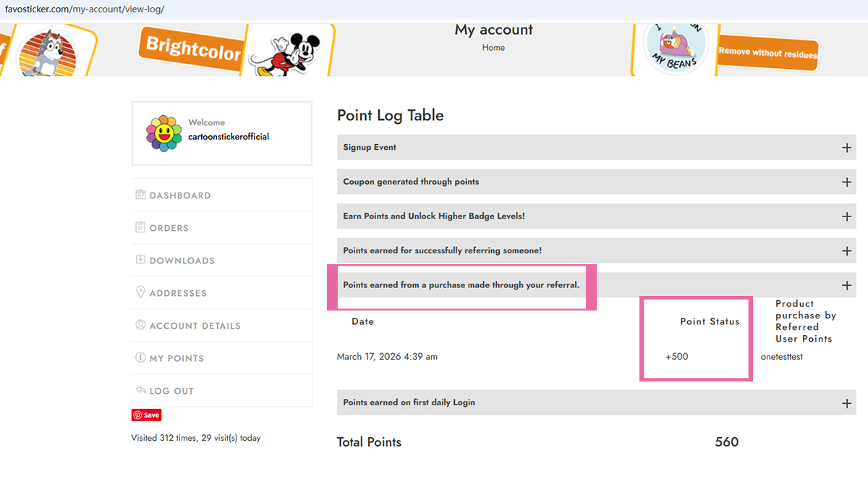Select the My account header link
The image size is (868, 498).
(x=493, y=30)
